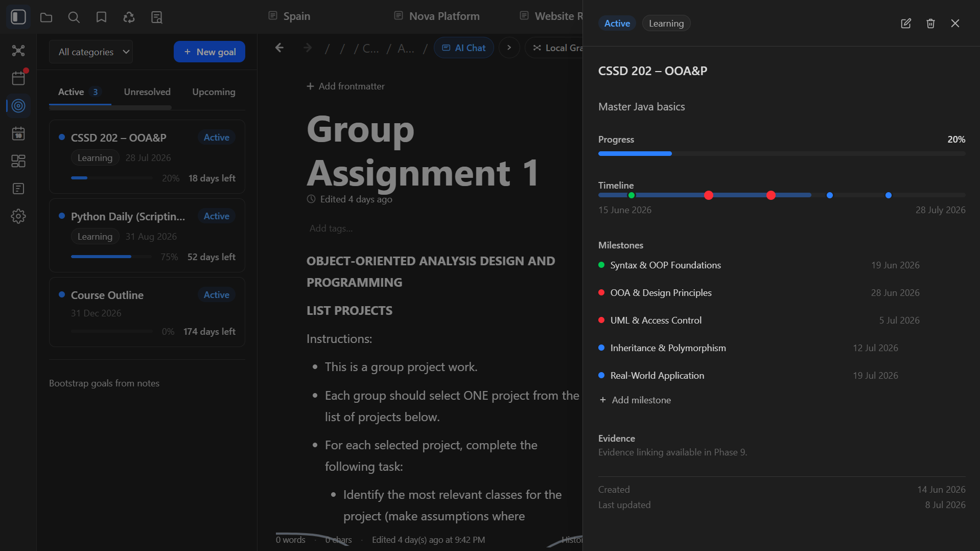Open the daily planner calendar icon
The width and height of the screenshot is (980, 551).
click(x=18, y=133)
